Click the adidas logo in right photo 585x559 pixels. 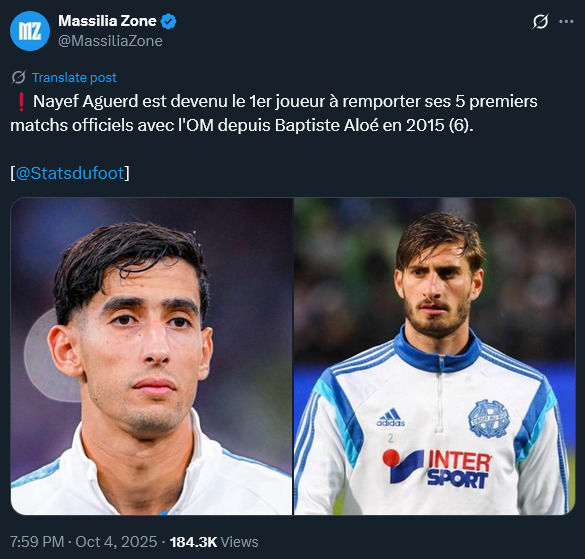[390, 418]
